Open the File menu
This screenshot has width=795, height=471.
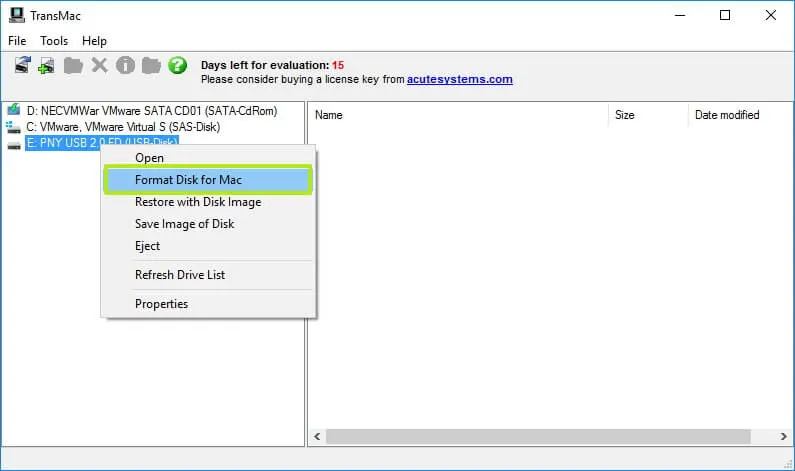click(17, 41)
